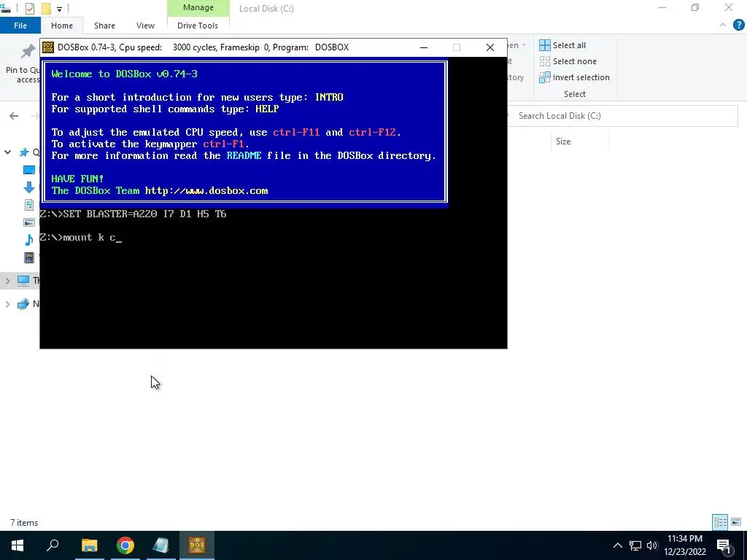Click the http://www.dosbox.com text
Image resolution: width=747 pixels, height=560 pixels.
click(x=206, y=190)
